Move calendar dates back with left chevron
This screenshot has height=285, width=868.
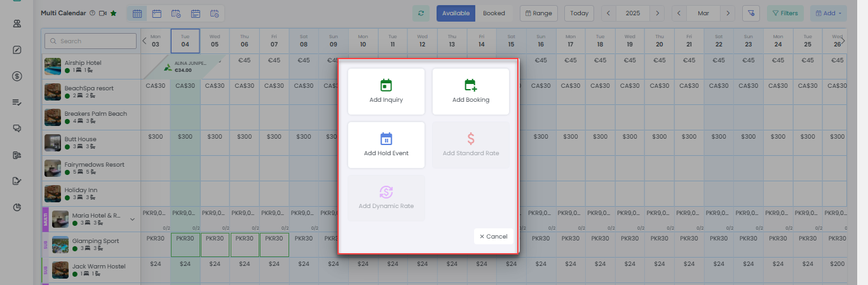click(x=144, y=41)
